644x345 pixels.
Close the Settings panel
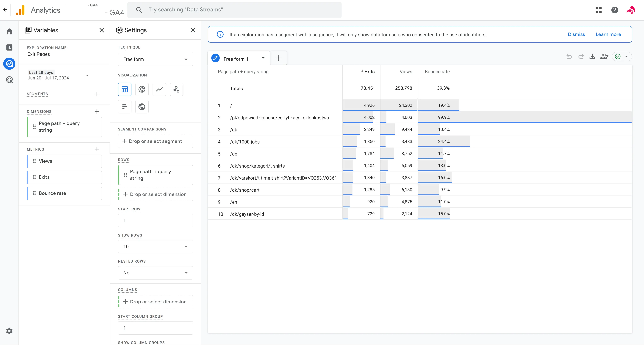point(193,30)
